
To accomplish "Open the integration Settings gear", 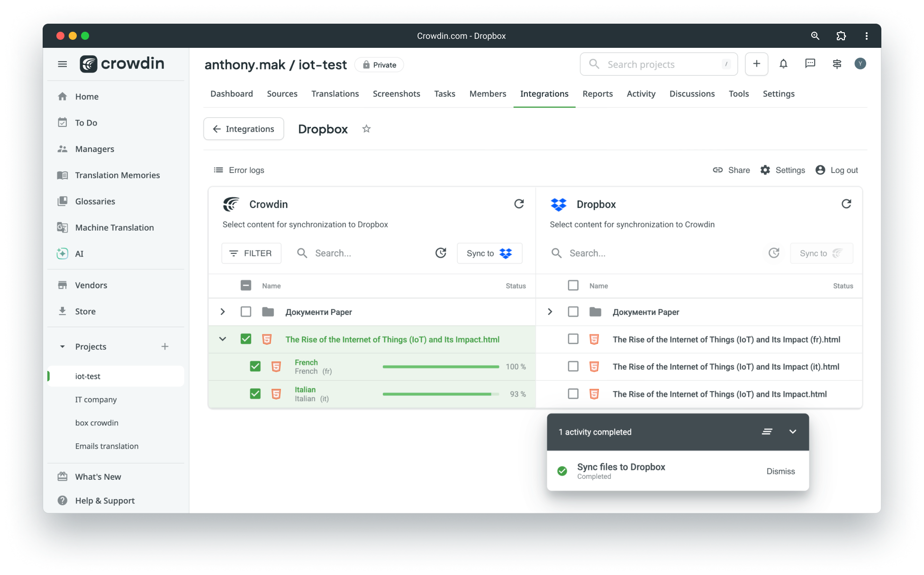I will pos(782,170).
